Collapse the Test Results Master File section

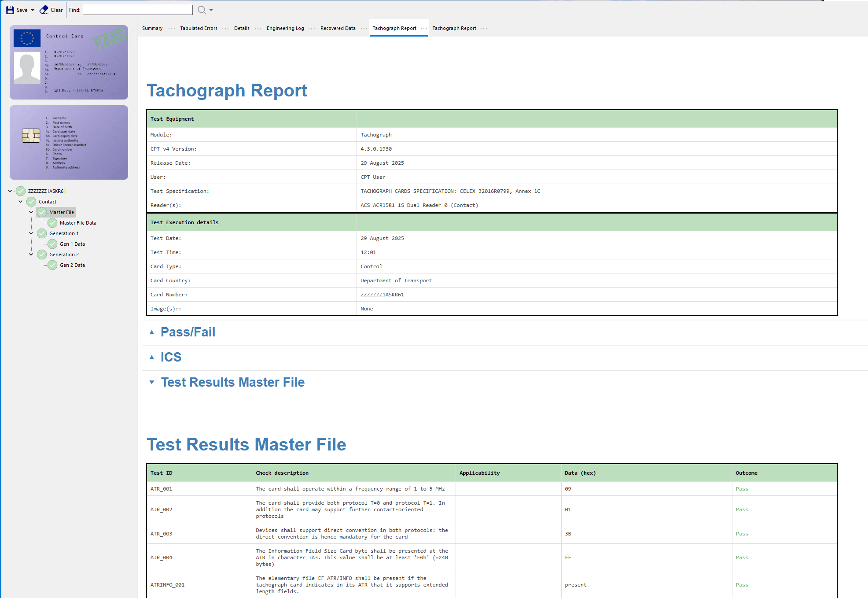coord(152,382)
